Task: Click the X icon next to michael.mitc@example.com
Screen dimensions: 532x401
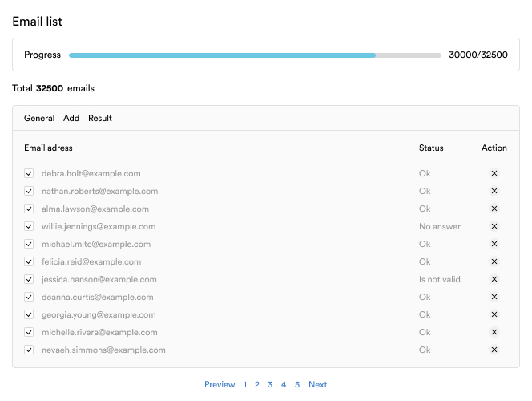Action: click(494, 244)
